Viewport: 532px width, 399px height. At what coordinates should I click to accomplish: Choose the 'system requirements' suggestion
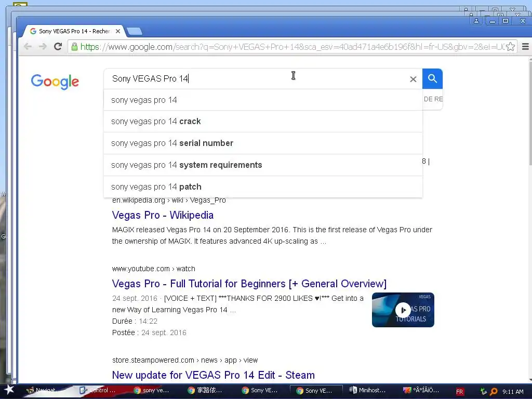click(x=263, y=165)
